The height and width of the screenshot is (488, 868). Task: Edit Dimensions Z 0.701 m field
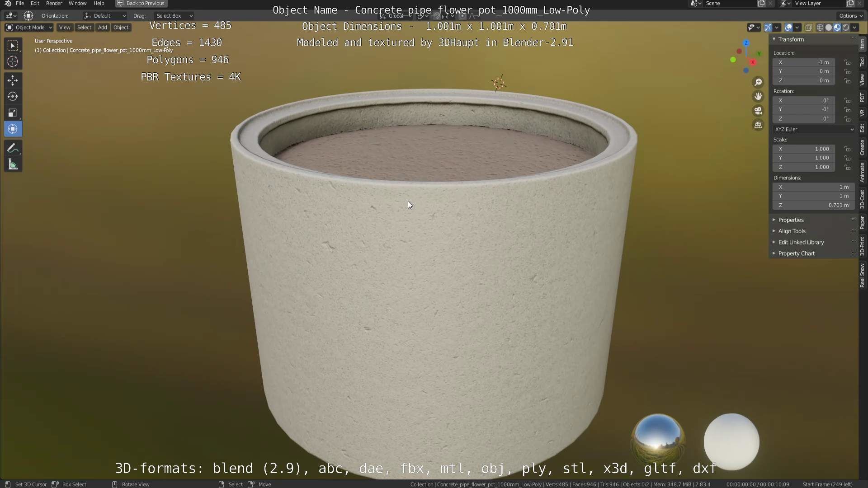[x=814, y=205]
